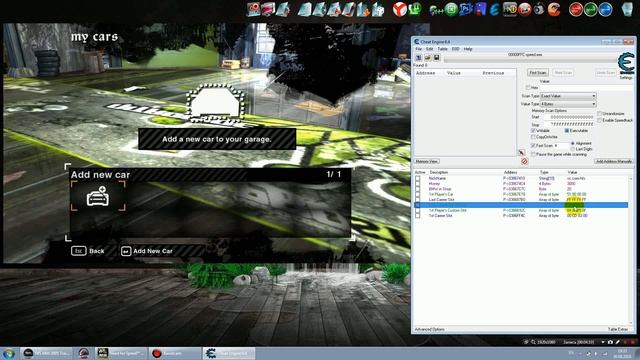Screen dimensions: 640x360
Task: Launch Photoshop from the top dock
Action: point(465,9)
